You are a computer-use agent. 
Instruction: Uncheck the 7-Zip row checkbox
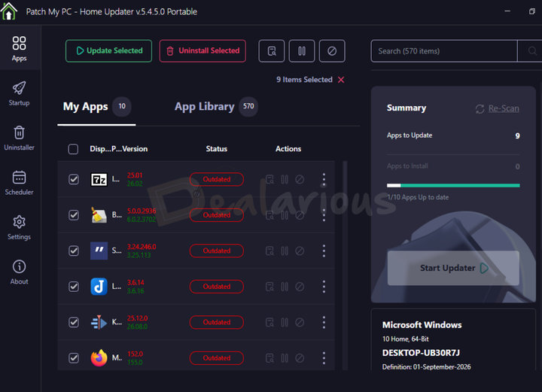[74, 179]
